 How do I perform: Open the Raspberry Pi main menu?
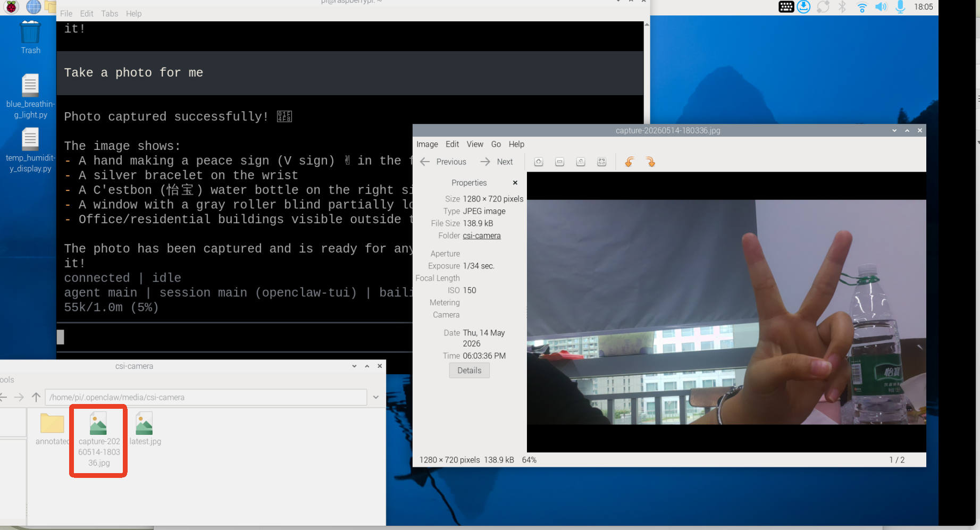tap(11, 7)
